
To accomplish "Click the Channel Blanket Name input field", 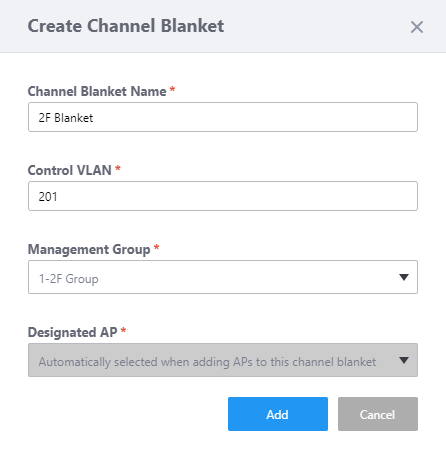I will (223, 117).
